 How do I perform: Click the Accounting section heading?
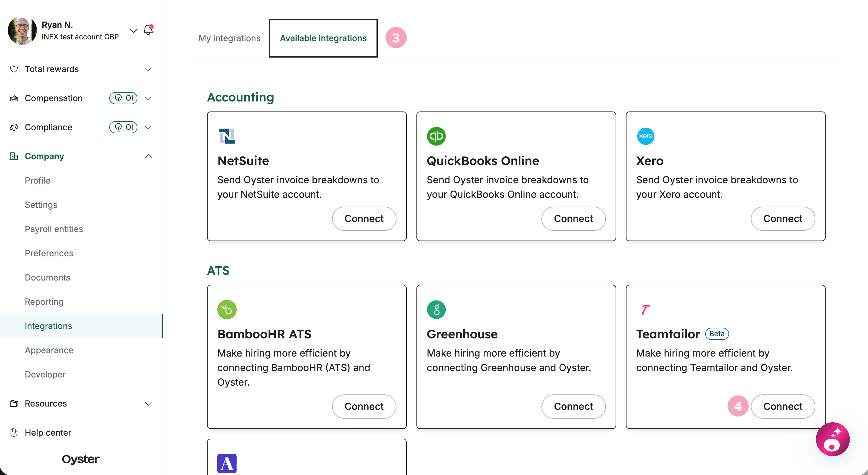point(241,97)
